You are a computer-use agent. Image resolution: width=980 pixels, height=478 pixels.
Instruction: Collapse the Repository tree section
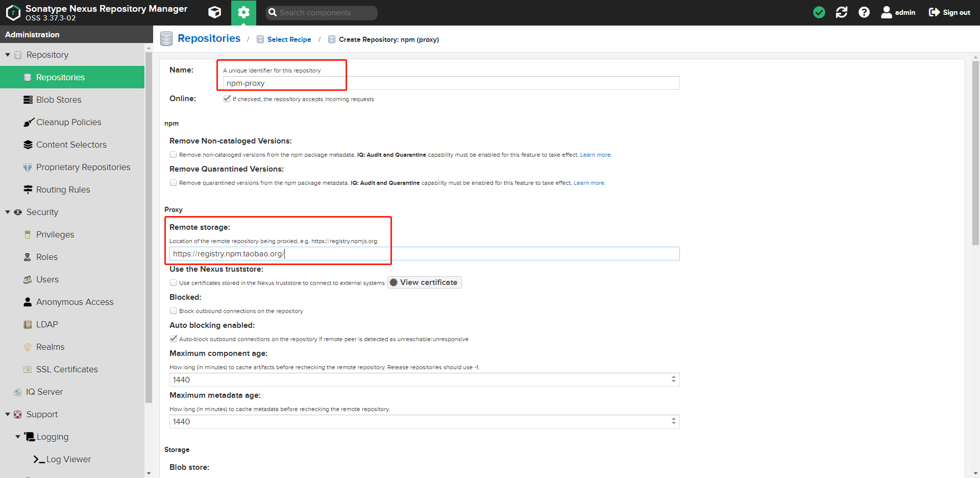coord(8,55)
